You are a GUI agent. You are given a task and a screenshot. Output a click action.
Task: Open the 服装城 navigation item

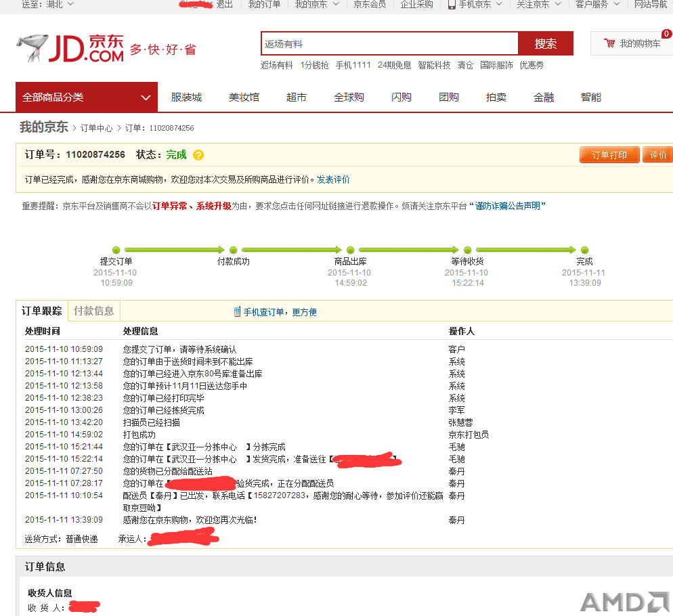pos(186,97)
